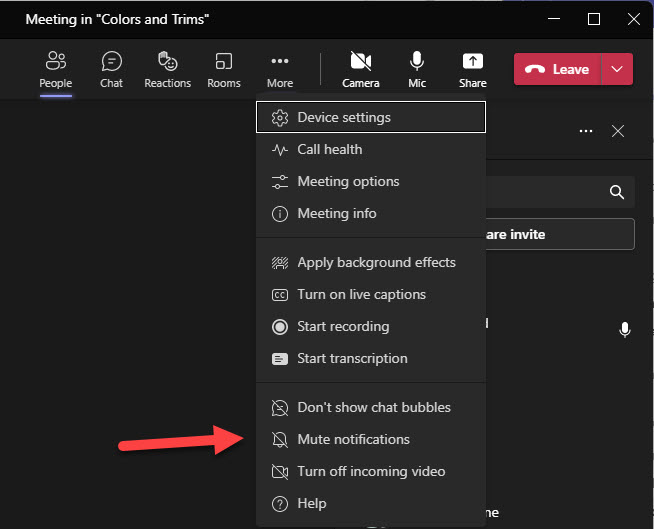Open the panel's three-dot options
The height and width of the screenshot is (529, 654).
tap(586, 131)
